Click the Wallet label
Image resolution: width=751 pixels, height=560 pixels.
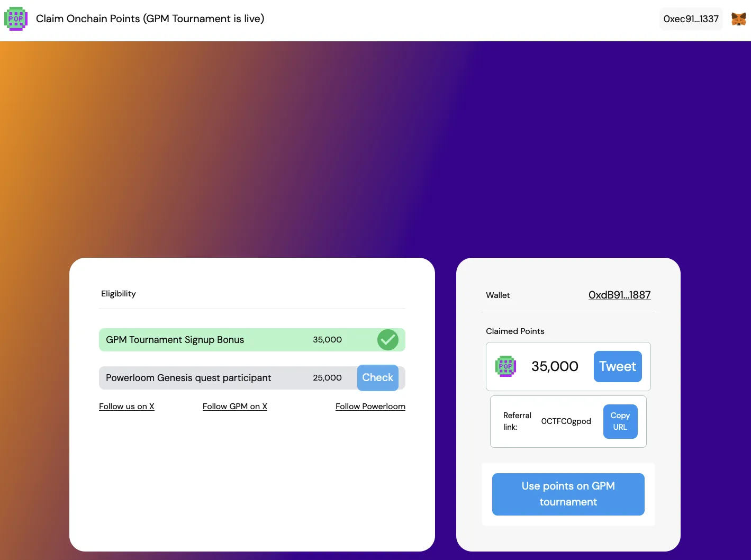click(x=498, y=295)
